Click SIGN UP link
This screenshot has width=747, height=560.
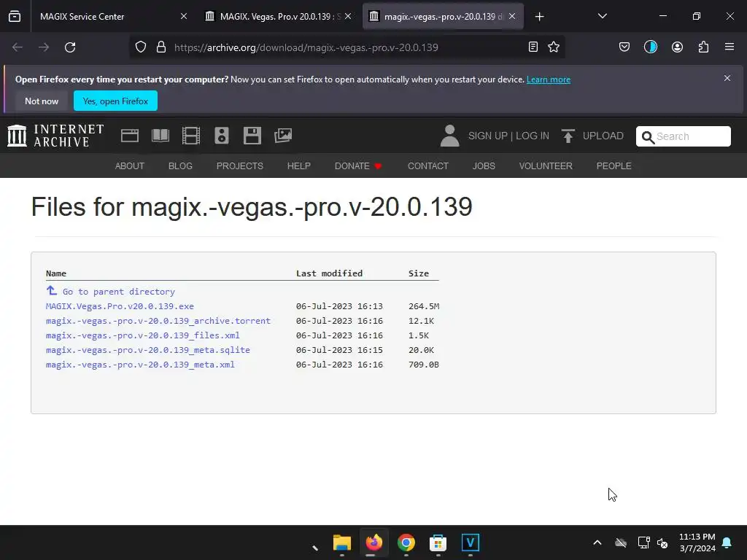point(488,136)
